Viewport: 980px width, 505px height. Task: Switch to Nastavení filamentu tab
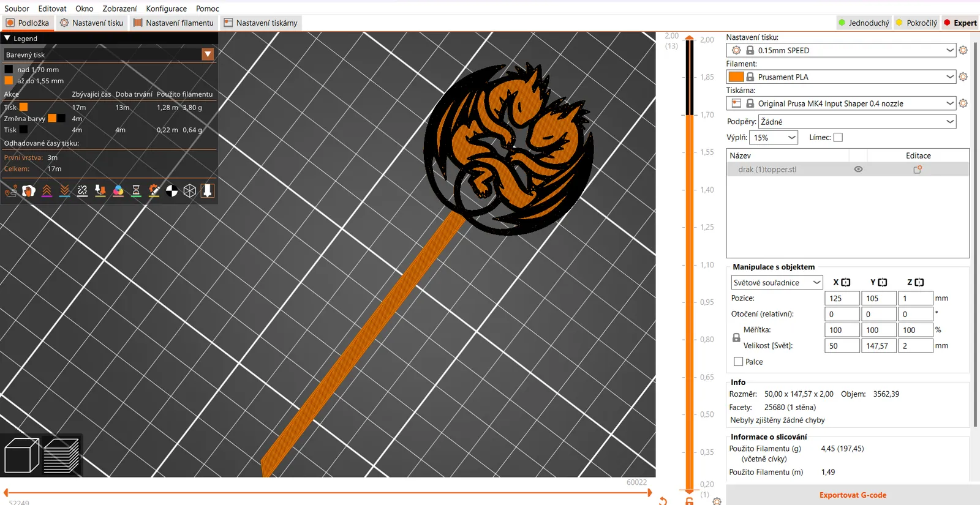point(173,23)
